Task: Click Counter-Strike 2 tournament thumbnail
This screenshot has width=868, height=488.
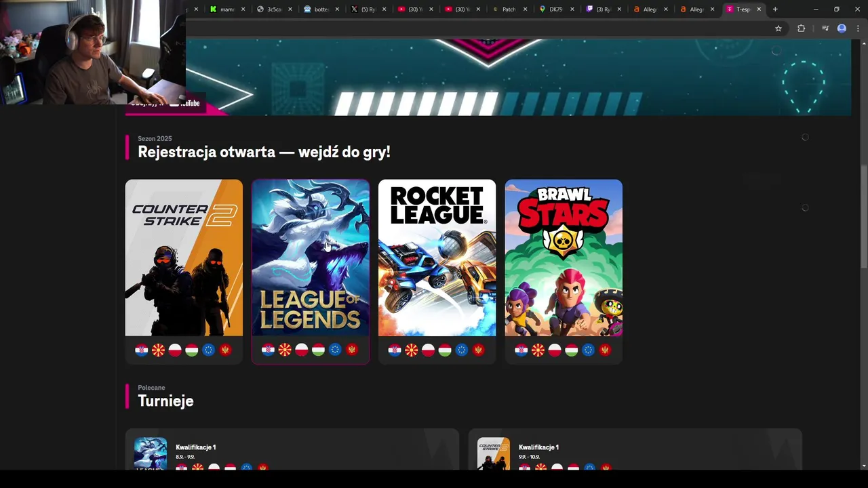Action: pos(494,453)
